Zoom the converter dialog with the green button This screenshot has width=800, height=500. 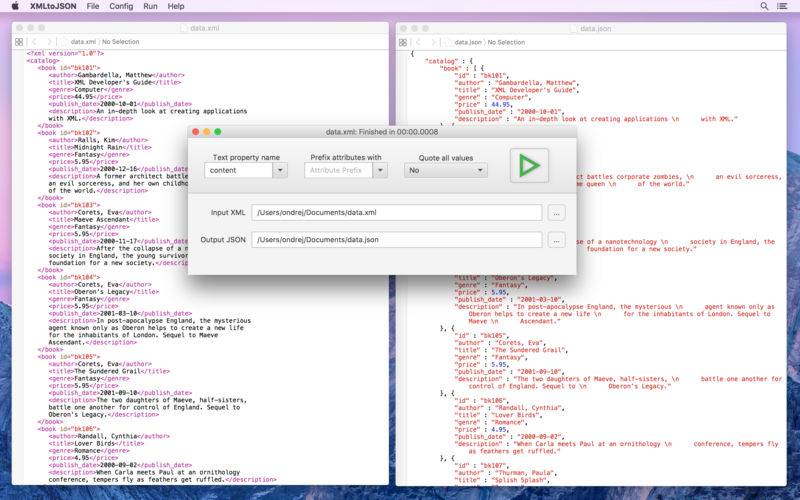click(x=218, y=132)
